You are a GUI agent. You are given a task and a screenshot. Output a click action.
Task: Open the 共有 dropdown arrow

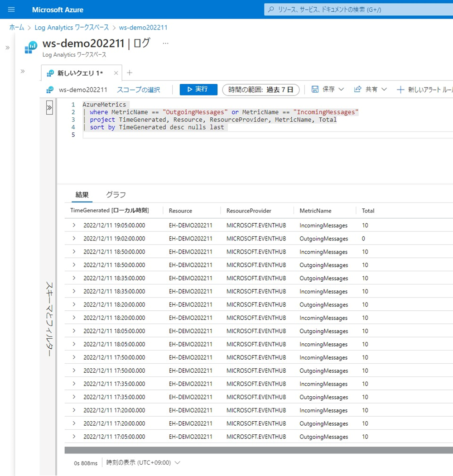384,89
